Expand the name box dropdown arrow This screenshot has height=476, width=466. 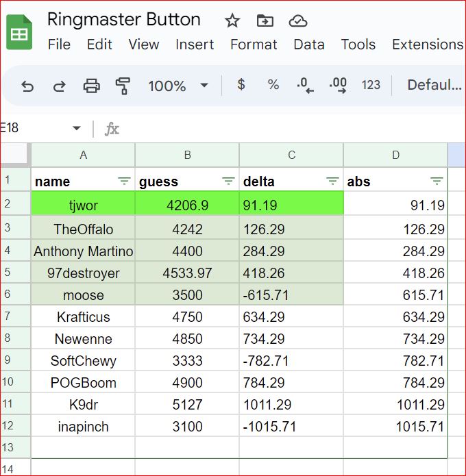point(77,128)
